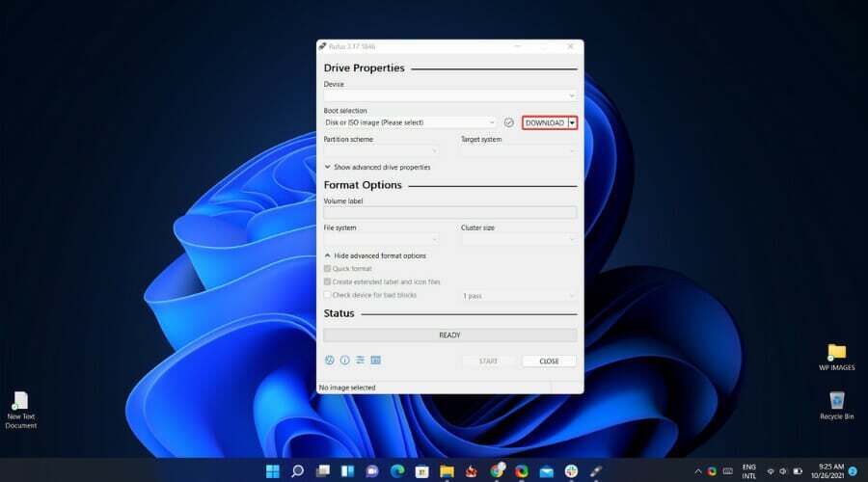Open Wi-Fi network tray icon

(771, 471)
